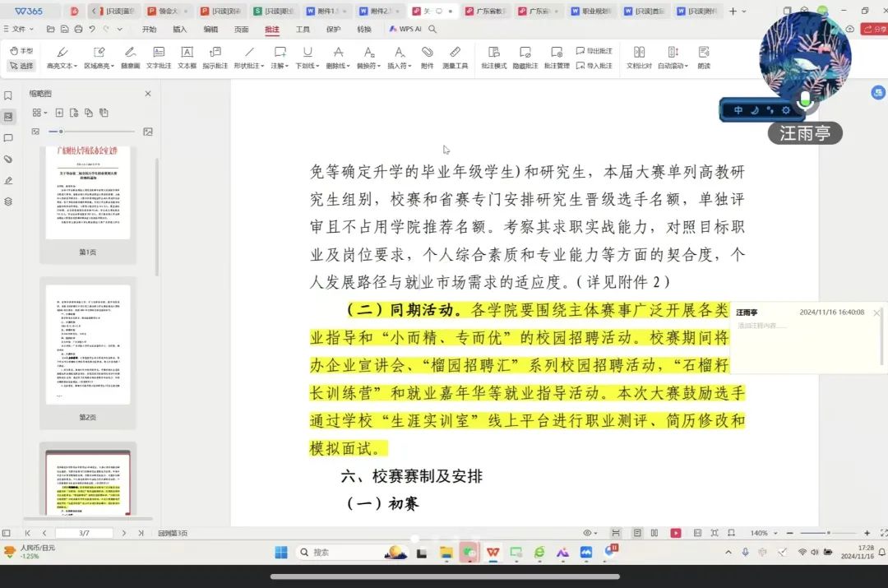This screenshot has height=588, width=888.
Task: Toggle eye-protection view in status bar
Action: (x=590, y=533)
